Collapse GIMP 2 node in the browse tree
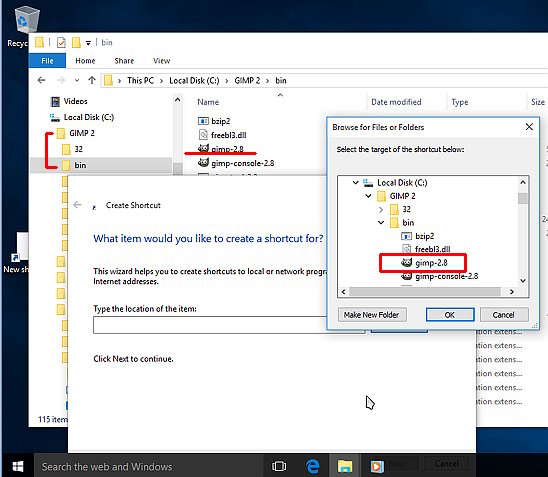 tap(368, 196)
